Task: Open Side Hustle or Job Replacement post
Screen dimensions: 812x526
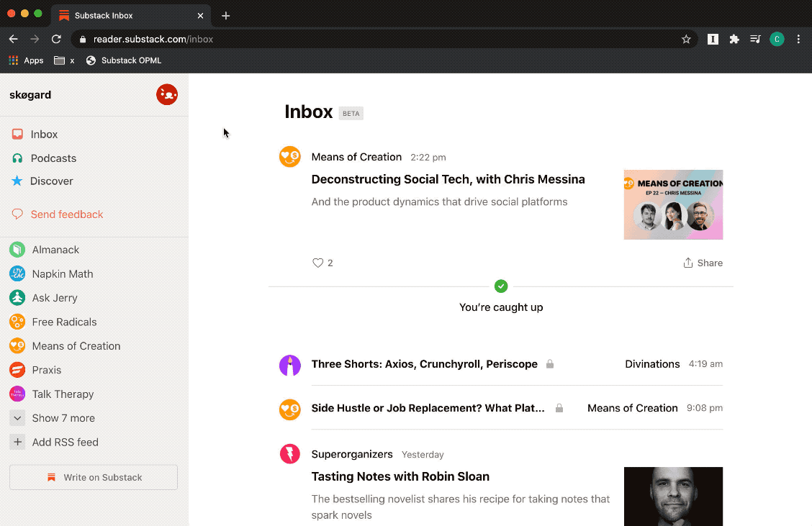Action: 428,408
